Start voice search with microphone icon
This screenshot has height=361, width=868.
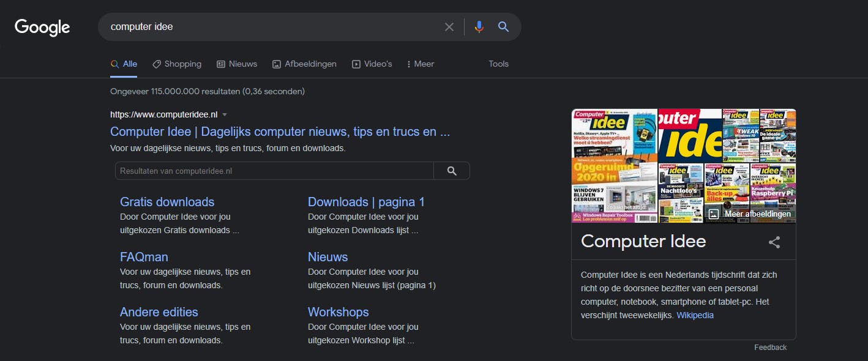point(479,27)
